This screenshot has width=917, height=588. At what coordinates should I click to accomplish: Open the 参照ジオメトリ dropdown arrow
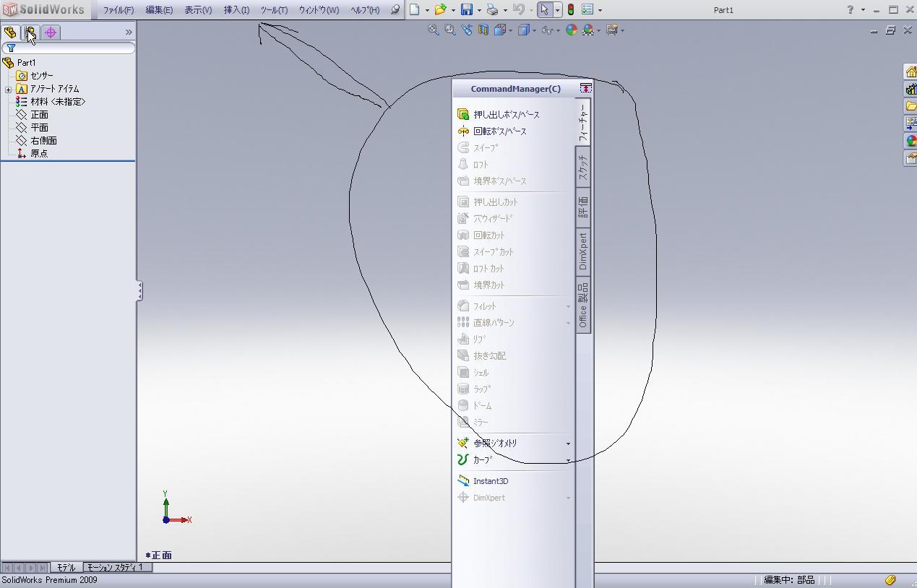pyautogui.click(x=568, y=444)
